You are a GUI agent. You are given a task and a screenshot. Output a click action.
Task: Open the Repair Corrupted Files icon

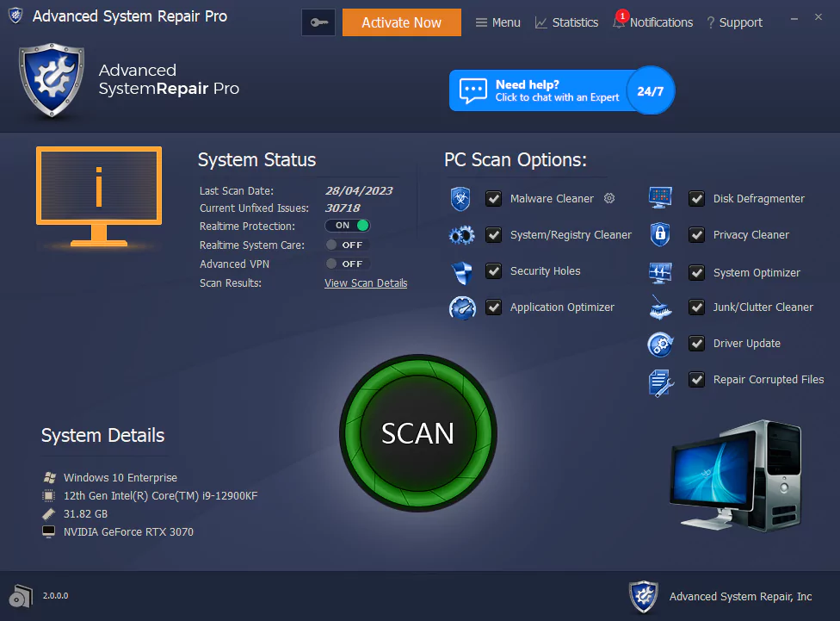click(660, 379)
